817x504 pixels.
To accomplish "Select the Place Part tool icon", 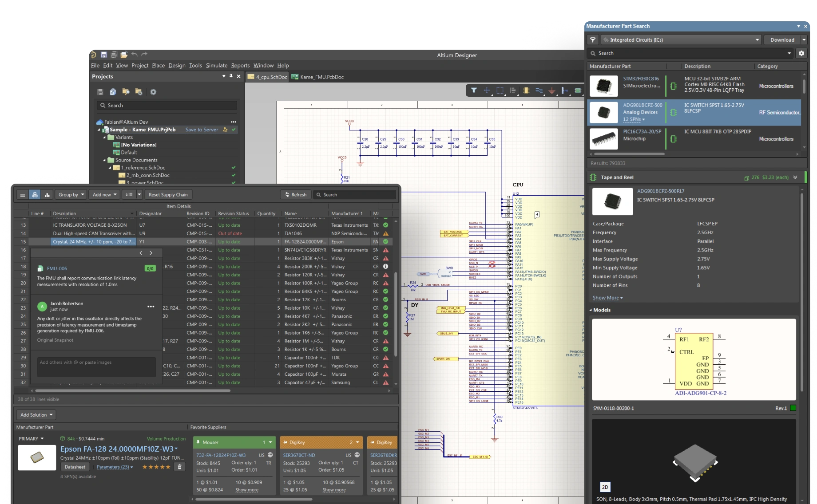I will coord(526,91).
